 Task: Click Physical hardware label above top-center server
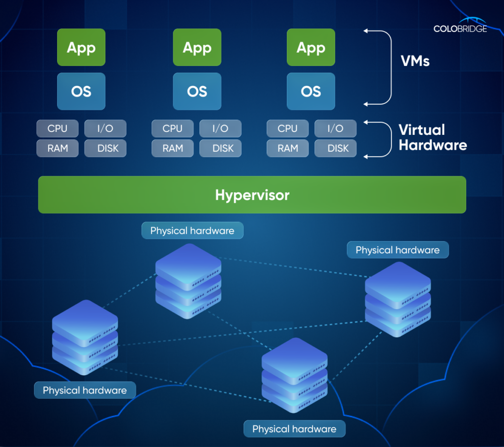(192, 230)
